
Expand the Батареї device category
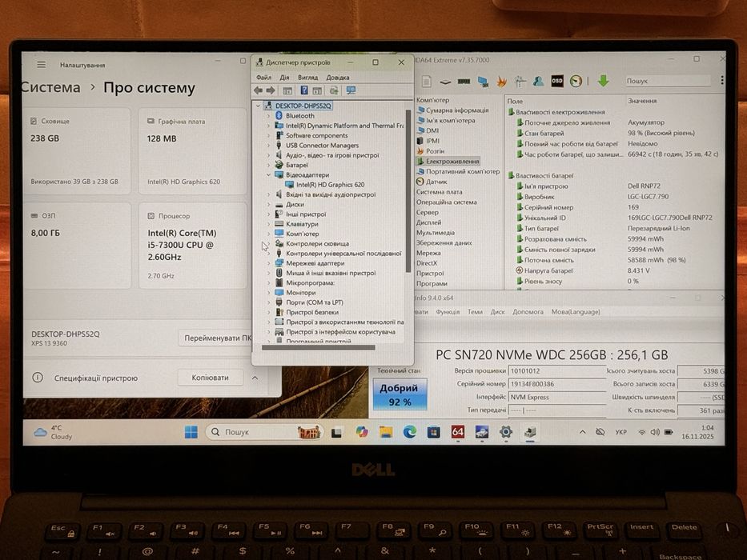(x=268, y=165)
